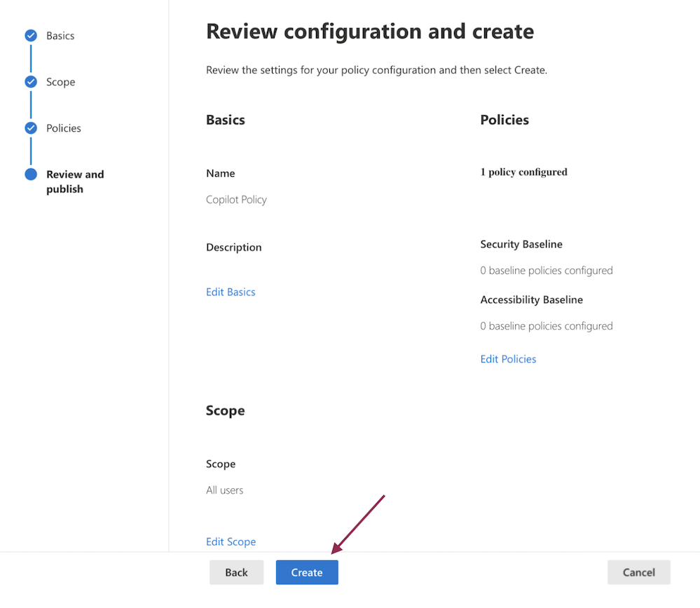The height and width of the screenshot is (608, 700).
Task: Click the 'Review the settings' instruction text
Action: pyautogui.click(x=376, y=70)
